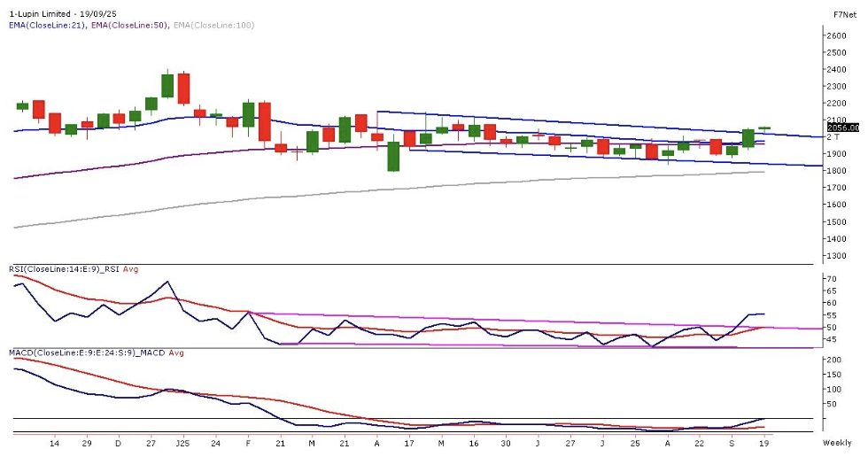Viewport: 868px width, 457px height.
Task: Click the J25 date axis label
Action: (182, 444)
